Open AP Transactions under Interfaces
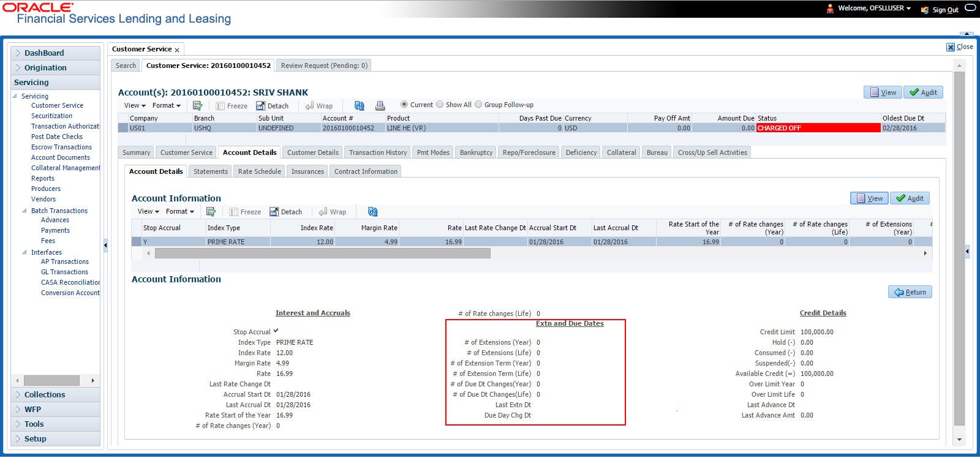This screenshot has width=980, height=458. coord(65,261)
